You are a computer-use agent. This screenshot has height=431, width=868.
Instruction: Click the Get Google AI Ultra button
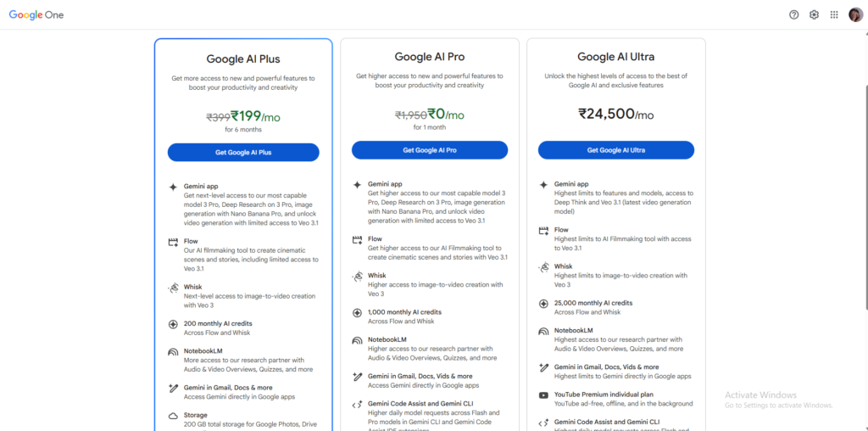616,150
